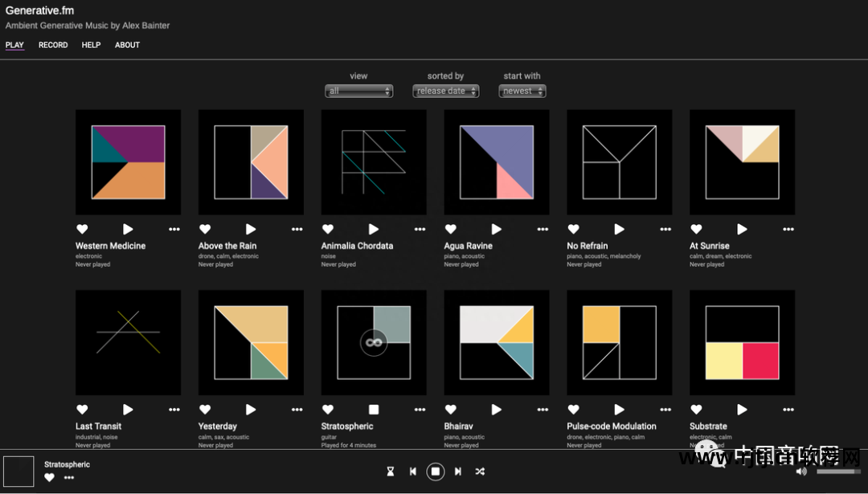868x494 pixels.
Task: Enable shuffle in the player bar
Action: (480, 472)
